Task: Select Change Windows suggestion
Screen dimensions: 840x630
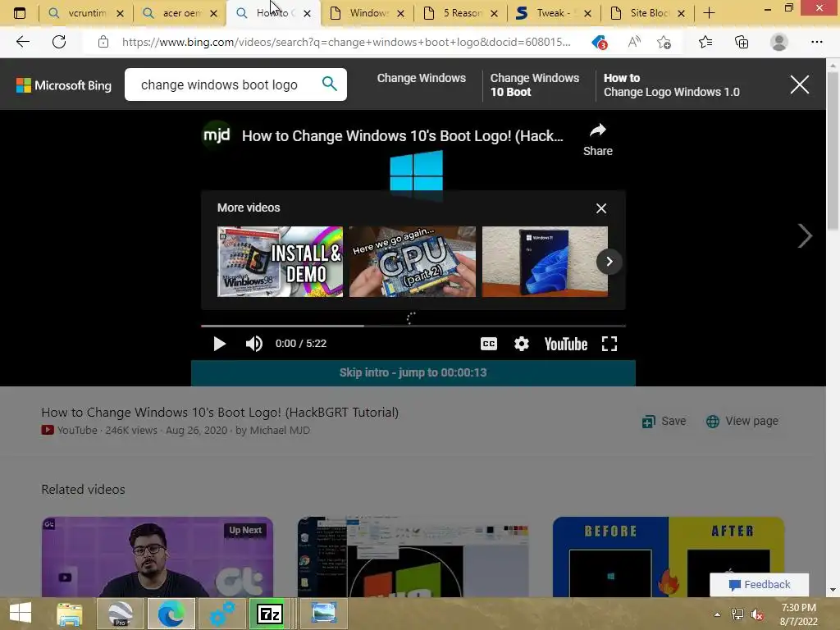Action: [x=421, y=78]
